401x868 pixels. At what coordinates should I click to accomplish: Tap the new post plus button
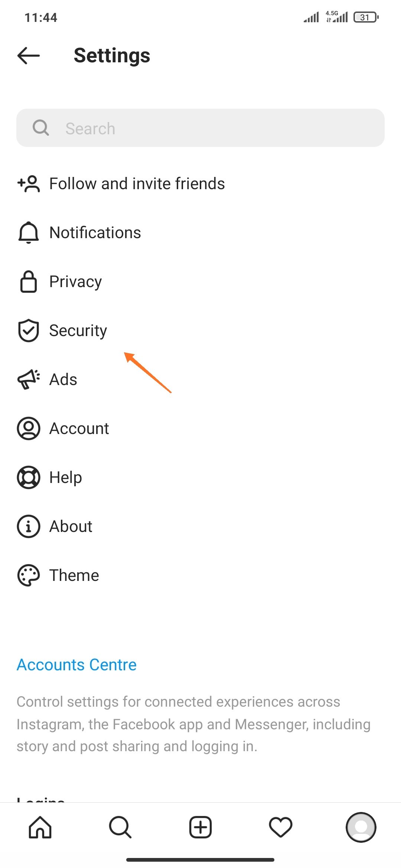pos(200,827)
